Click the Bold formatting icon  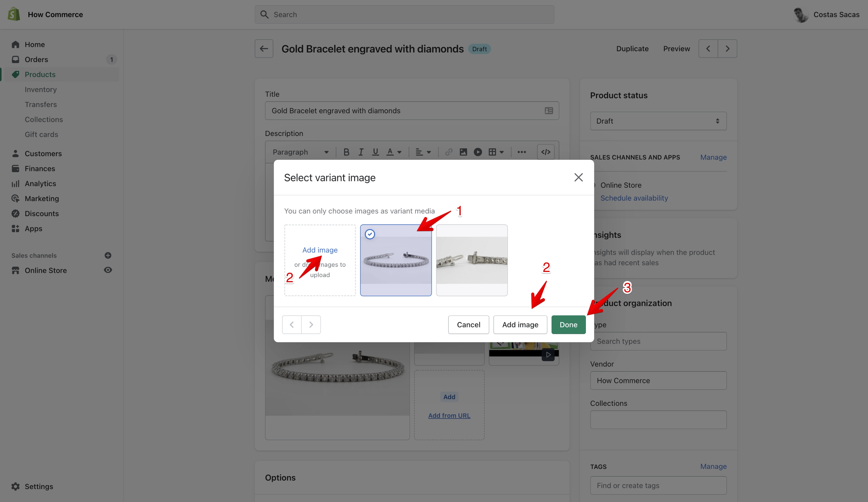click(x=346, y=152)
